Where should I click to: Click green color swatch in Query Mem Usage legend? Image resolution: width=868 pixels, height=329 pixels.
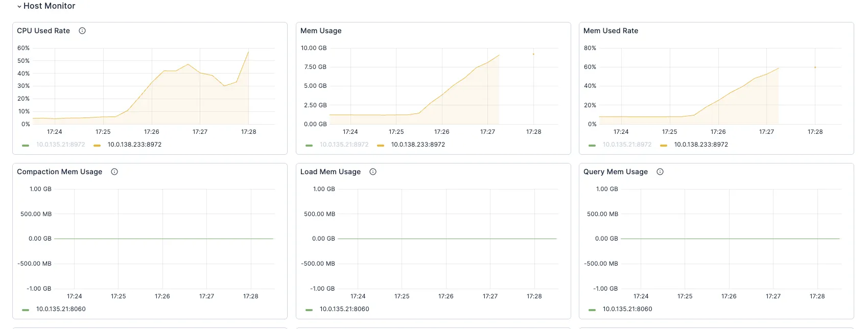coord(592,310)
